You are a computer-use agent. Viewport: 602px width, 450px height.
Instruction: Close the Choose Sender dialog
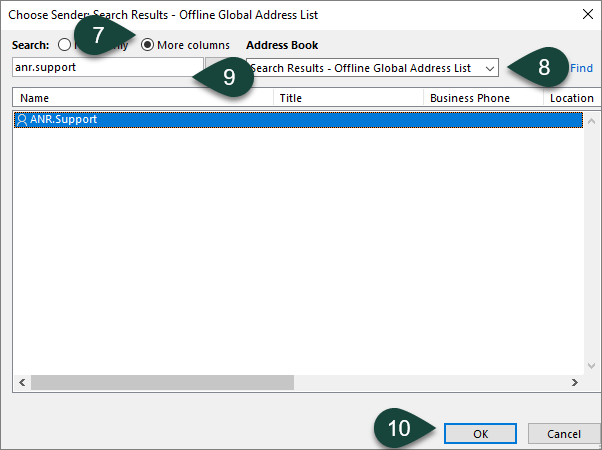[x=585, y=16]
